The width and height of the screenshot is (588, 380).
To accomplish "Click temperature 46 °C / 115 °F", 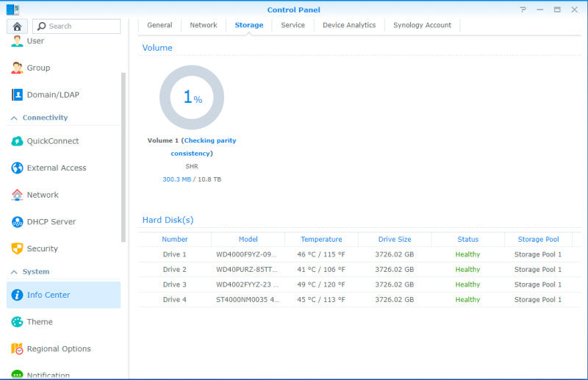I will (321, 254).
